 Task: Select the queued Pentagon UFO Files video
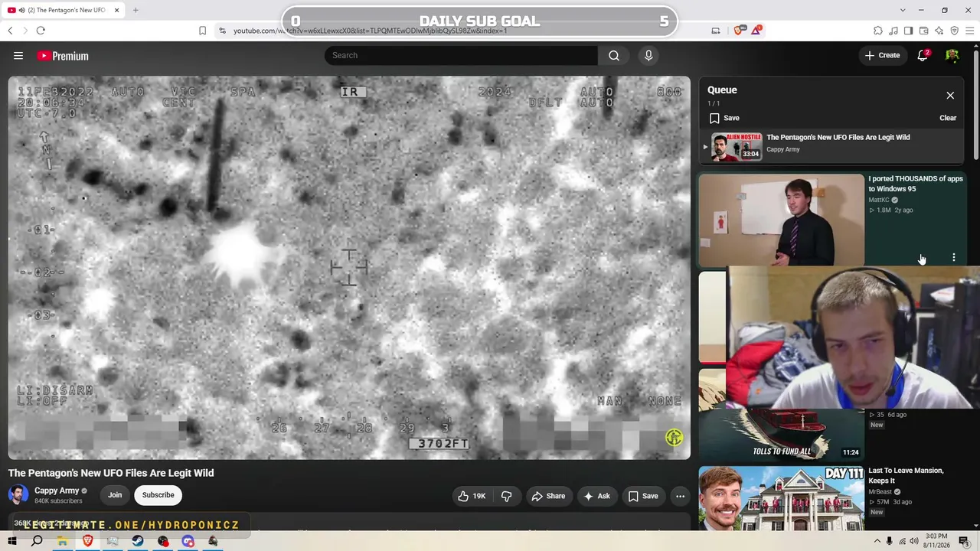click(x=831, y=146)
